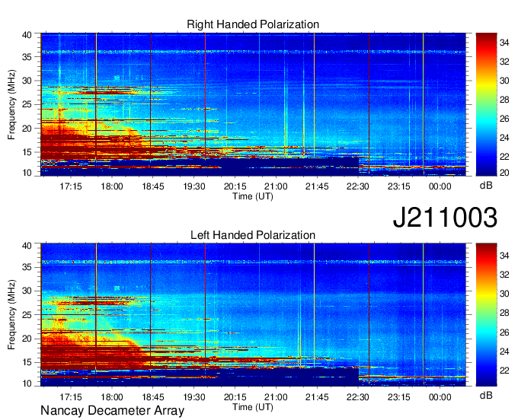Click "30" on the upper frequency axis
518x420 pixels.
tap(27, 81)
